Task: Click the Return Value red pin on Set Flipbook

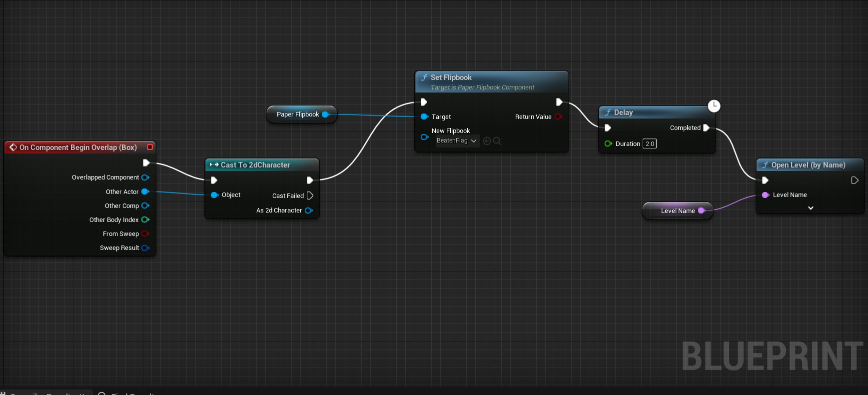Action: click(558, 117)
